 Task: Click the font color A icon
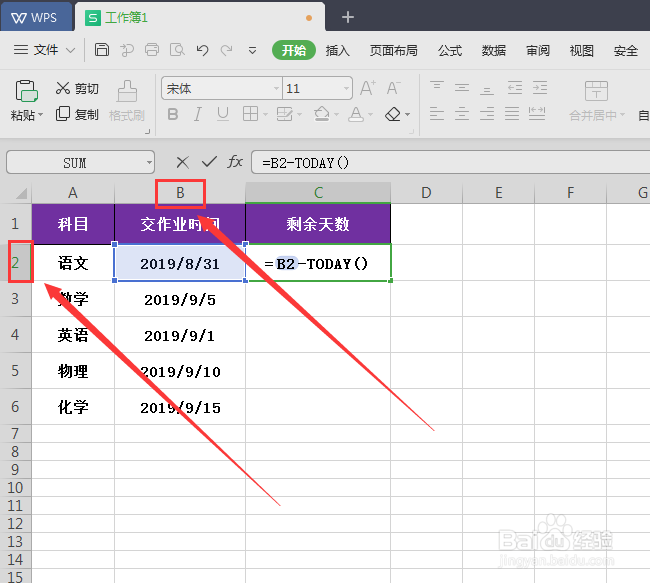pyautogui.click(x=356, y=114)
